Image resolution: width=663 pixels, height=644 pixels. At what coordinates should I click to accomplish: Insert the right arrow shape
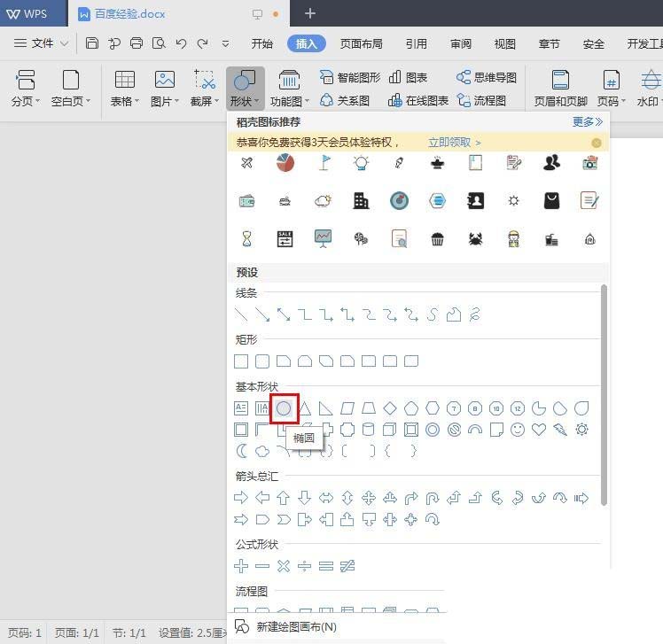[x=241, y=498]
